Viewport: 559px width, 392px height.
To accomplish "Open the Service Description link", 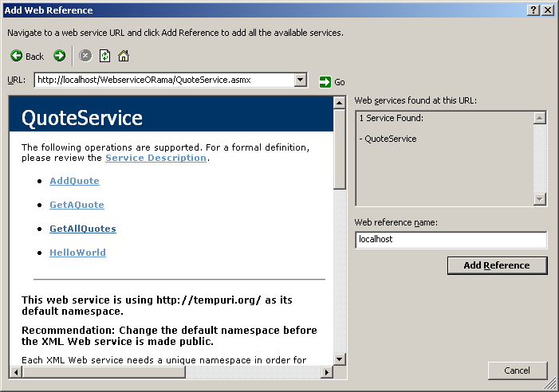I will [155, 158].
